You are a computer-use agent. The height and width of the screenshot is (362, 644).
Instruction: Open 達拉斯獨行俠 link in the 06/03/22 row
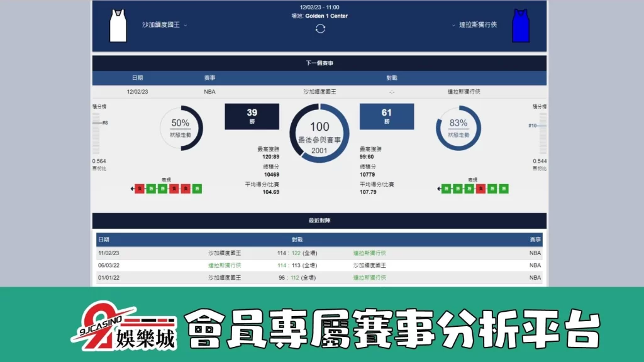tap(225, 265)
